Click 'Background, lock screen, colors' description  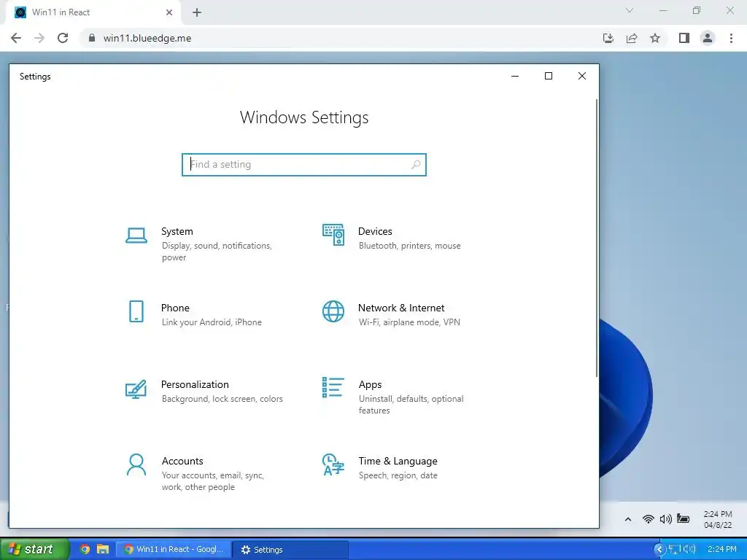[x=222, y=399]
